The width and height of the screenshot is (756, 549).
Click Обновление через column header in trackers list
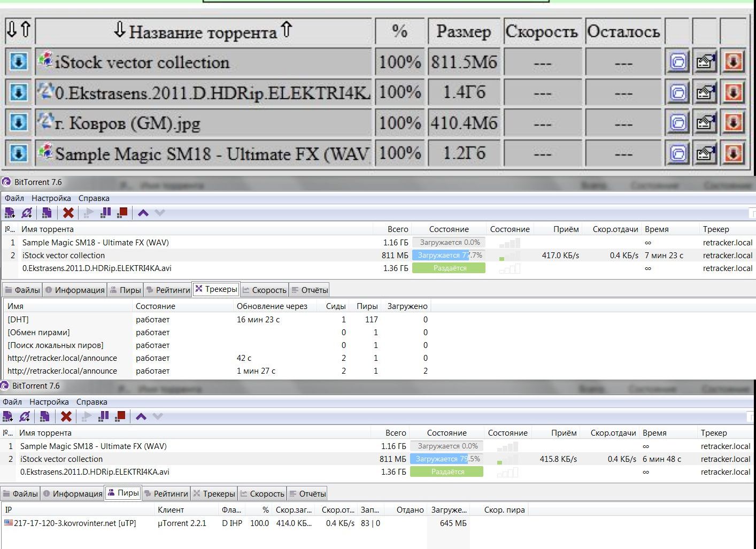click(x=276, y=306)
